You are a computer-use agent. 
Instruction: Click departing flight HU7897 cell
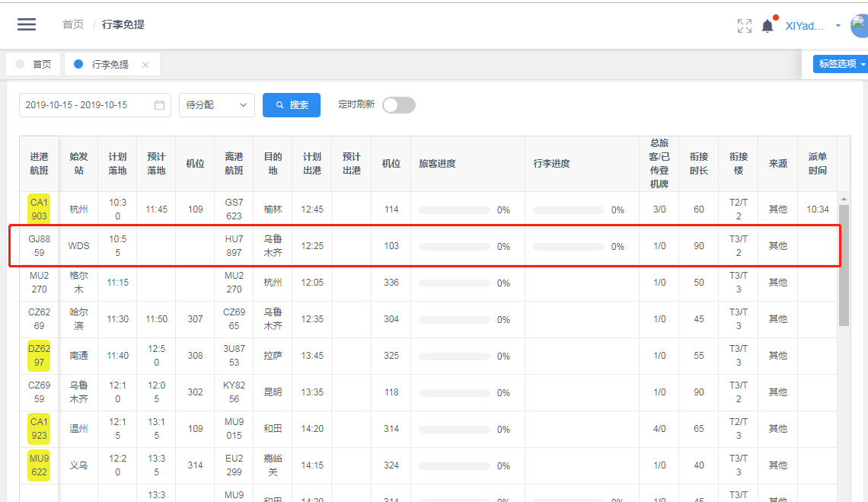tap(234, 246)
